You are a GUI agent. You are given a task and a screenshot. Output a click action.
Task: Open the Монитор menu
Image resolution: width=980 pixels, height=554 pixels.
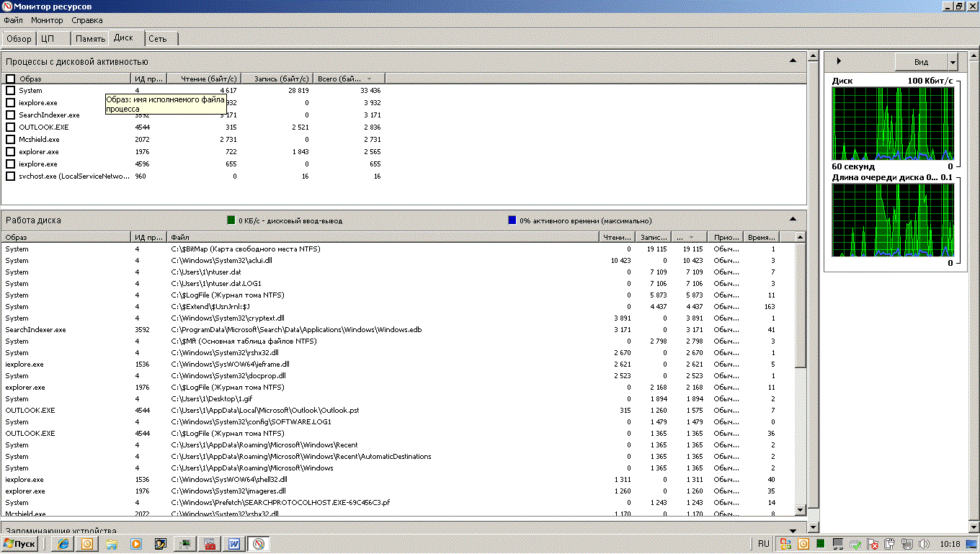click(47, 20)
